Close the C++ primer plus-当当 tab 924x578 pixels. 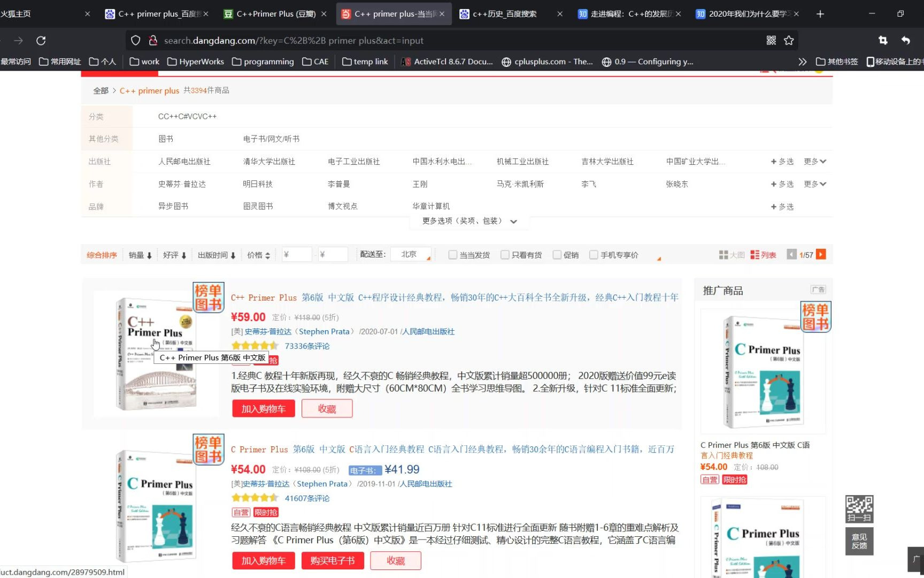442,14
